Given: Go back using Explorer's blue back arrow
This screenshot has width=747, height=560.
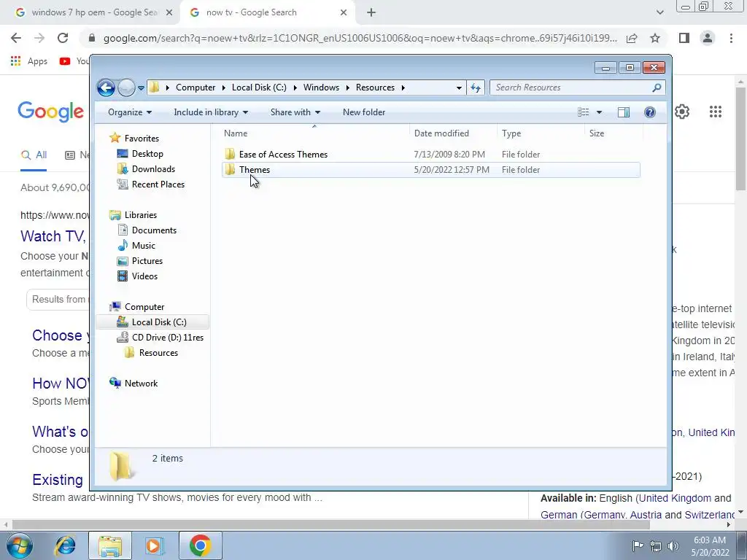Looking at the screenshot, I should click(x=106, y=87).
